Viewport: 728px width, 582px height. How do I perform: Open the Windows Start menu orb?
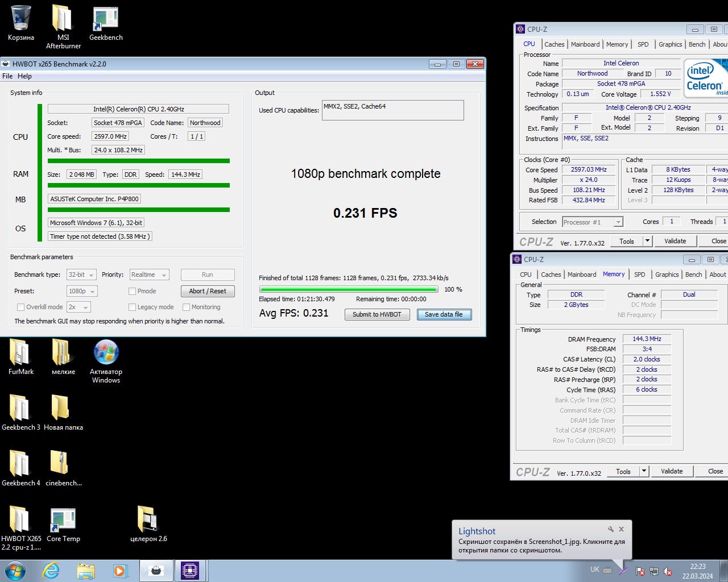(15, 571)
